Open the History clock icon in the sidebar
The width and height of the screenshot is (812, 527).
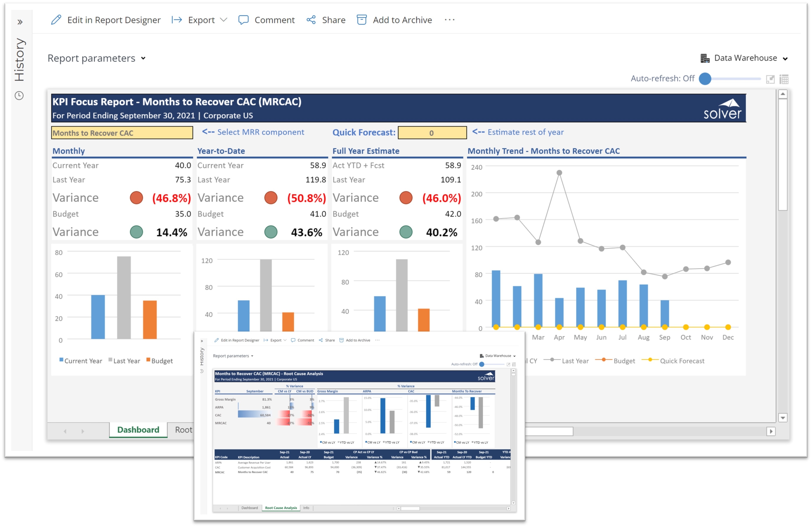19,95
